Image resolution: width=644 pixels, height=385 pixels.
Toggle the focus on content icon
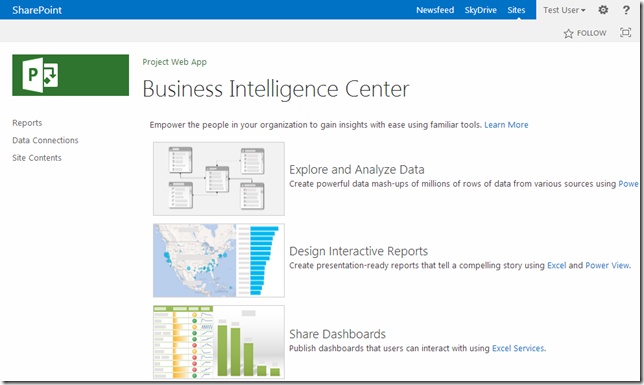tap(626, 32)
